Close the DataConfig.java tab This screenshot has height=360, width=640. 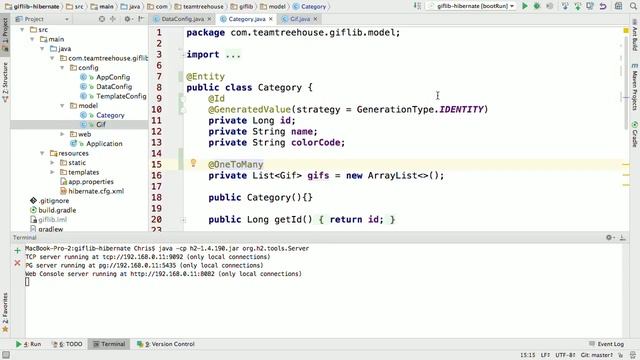click(209, 19)
